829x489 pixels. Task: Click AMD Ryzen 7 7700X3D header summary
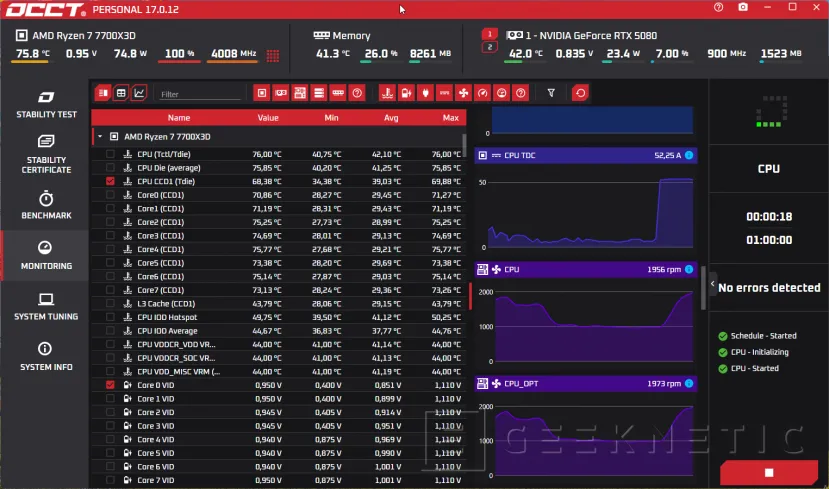147,46
